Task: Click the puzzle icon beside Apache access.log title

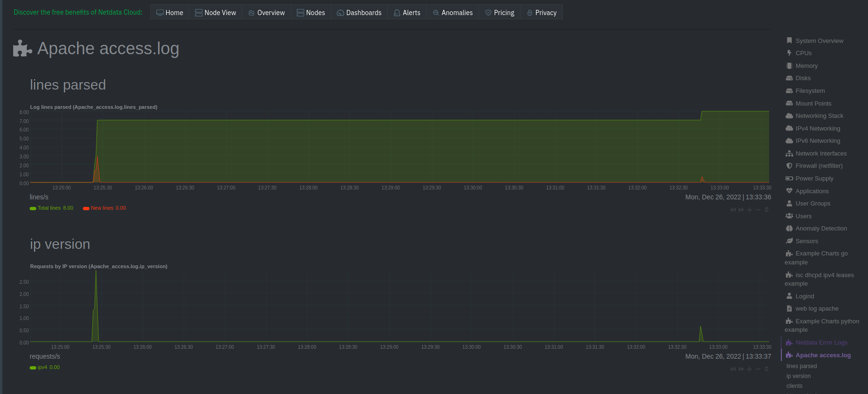Action: (22, 49)
